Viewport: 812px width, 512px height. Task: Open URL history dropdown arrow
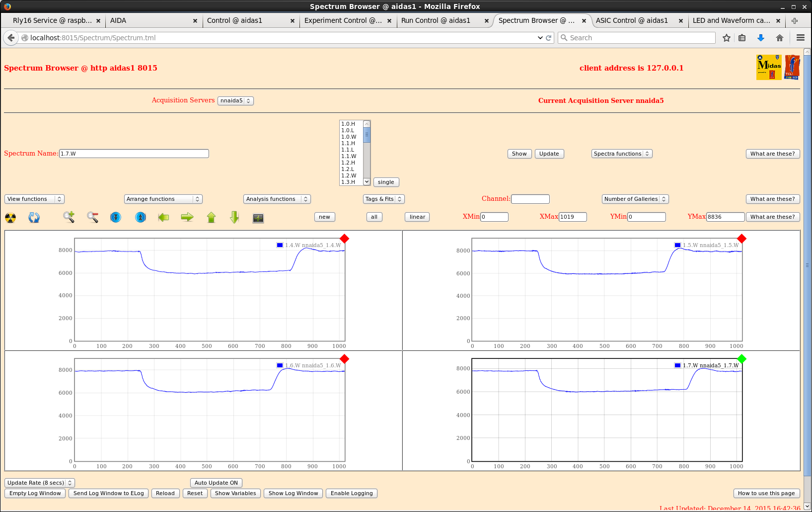540,38
